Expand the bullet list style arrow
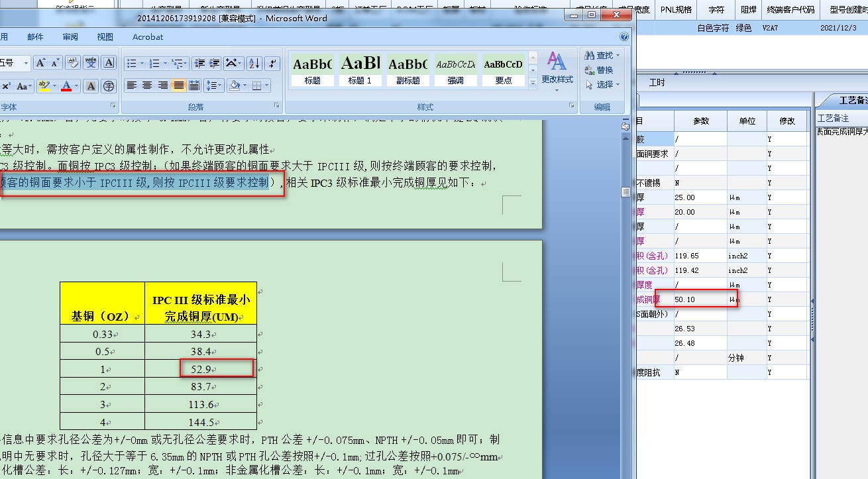The width and height of the screenshot is (868, 479). pos(142,63)
